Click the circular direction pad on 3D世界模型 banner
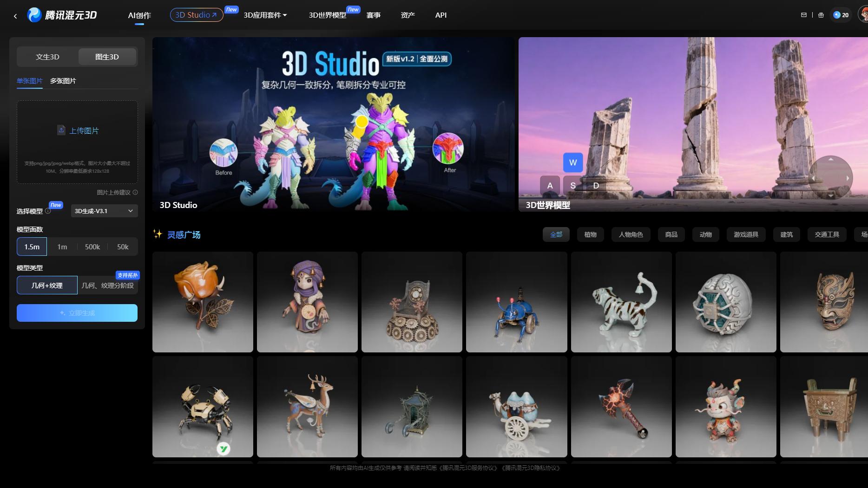Image resolution: width=868 pixels, height=488 pixels. tap(830, 177)
